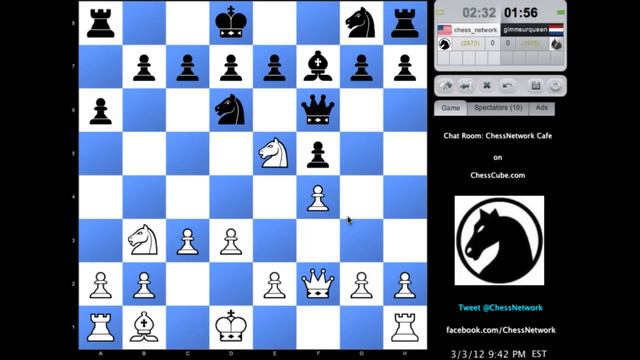Image resolution: width=640 pixels, height=360 pixels.
Task: Click the black rook on a8
Action: pyautogui.click(x=100, y=23)
